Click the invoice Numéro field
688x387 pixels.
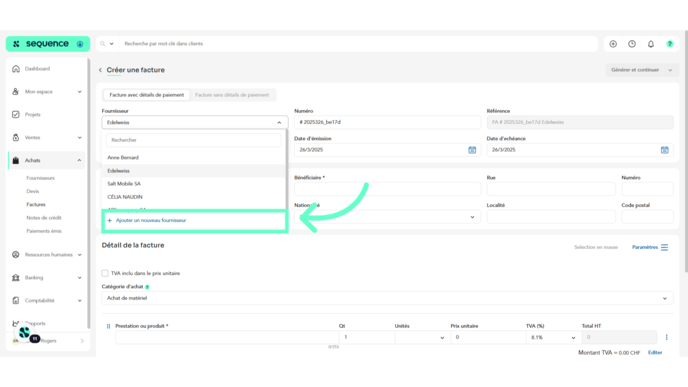click(x=387, y=122)
